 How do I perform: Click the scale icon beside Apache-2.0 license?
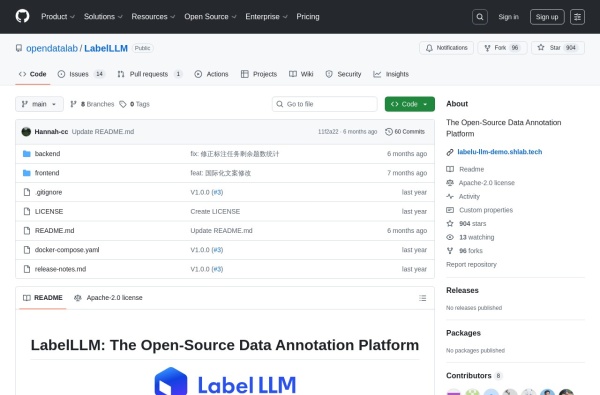tap(450, 183)
